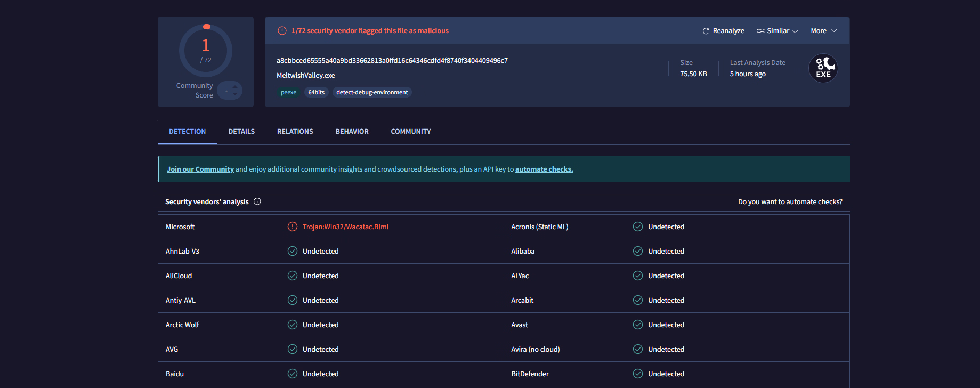The width and height of the screenshot is (980, 388).
Task: Click the red warning icon in the malicious banner
Action: click(282, 31)
